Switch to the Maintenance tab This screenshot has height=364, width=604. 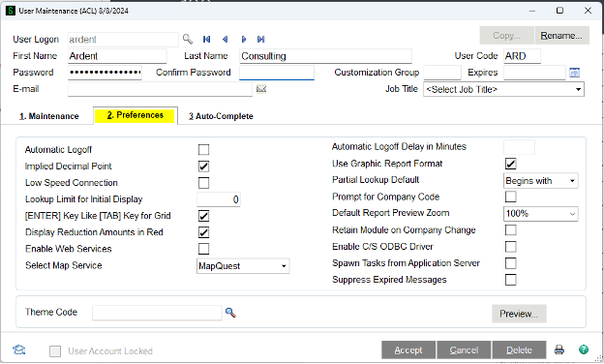[x=49, y=116]
